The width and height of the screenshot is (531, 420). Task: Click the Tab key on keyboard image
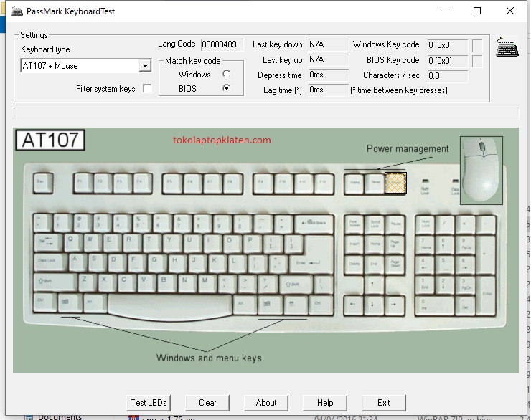click(48, 242)
